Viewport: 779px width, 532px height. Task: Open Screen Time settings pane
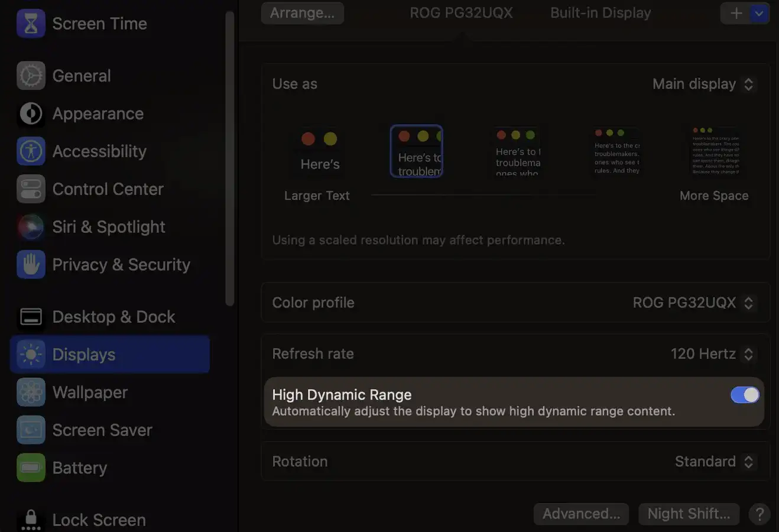click(x=110, y=24)
